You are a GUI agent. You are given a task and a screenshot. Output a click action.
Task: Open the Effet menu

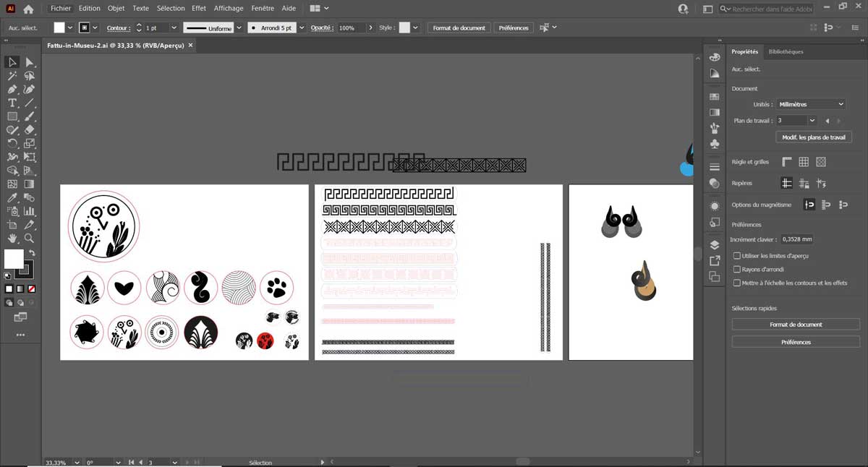[199, 9]
